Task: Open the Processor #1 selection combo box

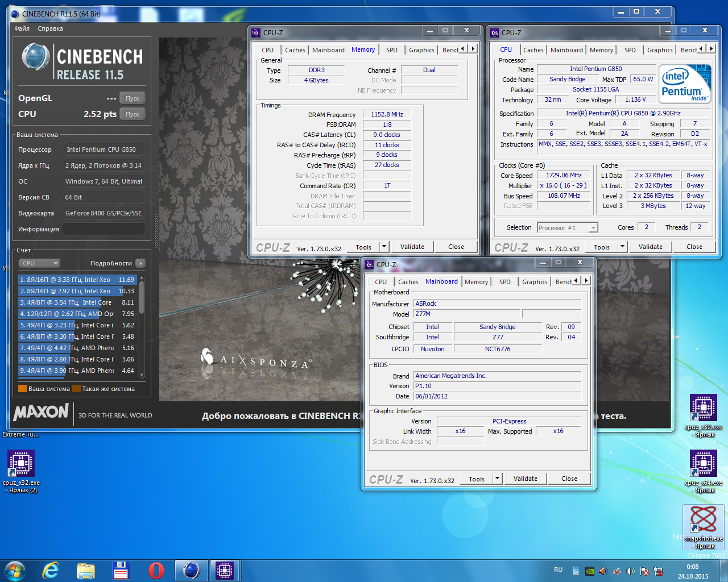Action: [568, 228]
